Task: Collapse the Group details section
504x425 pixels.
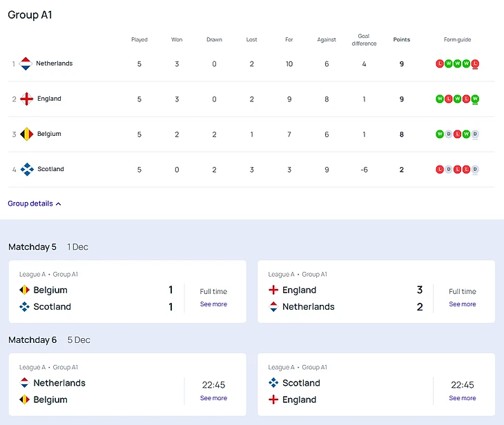Action: click(x=35, y=204)
